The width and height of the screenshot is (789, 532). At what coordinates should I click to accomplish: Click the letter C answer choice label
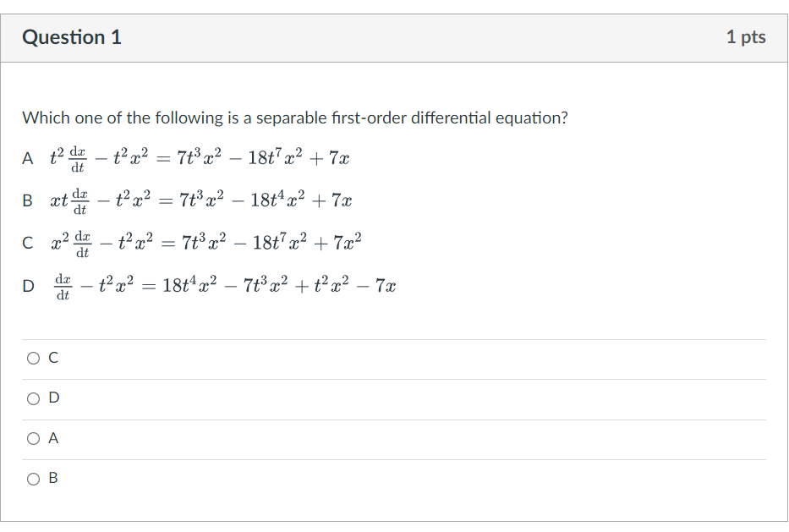pyautogui.click(x=52, y=358)
